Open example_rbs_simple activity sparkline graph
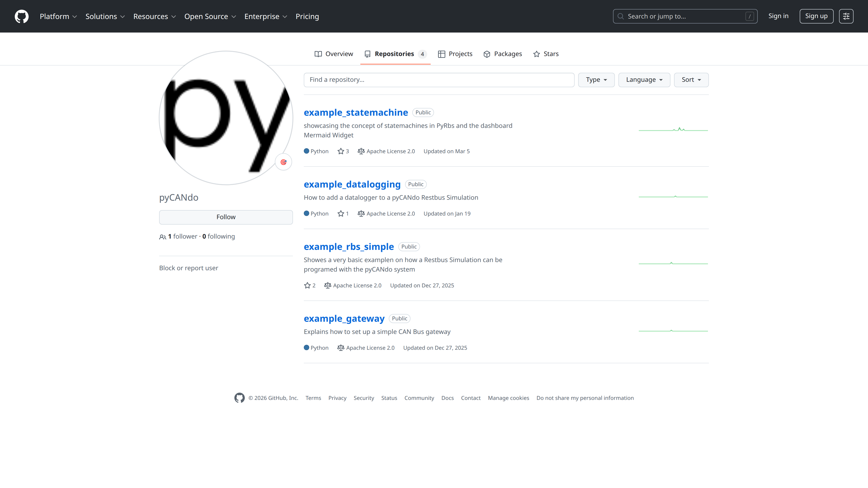868x488 pixels. (673, 263)
